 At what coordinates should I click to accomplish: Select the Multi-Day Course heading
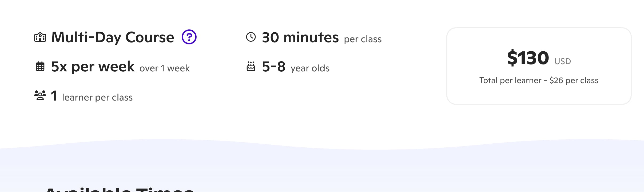click(113, 37)
